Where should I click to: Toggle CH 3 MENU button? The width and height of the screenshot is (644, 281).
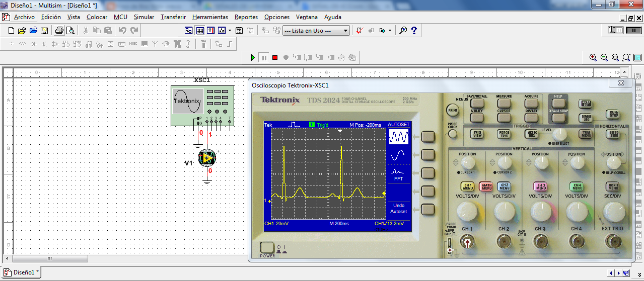click(x=541, y=186)
